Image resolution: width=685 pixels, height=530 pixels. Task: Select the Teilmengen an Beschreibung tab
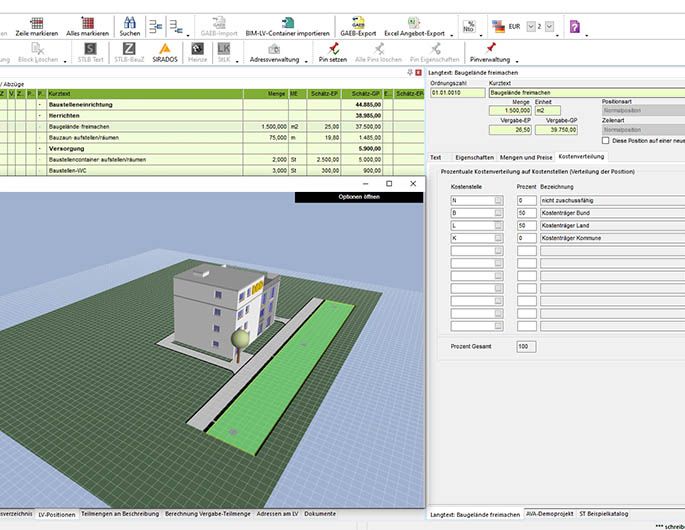pyautogui.click(x=119, y=514)
